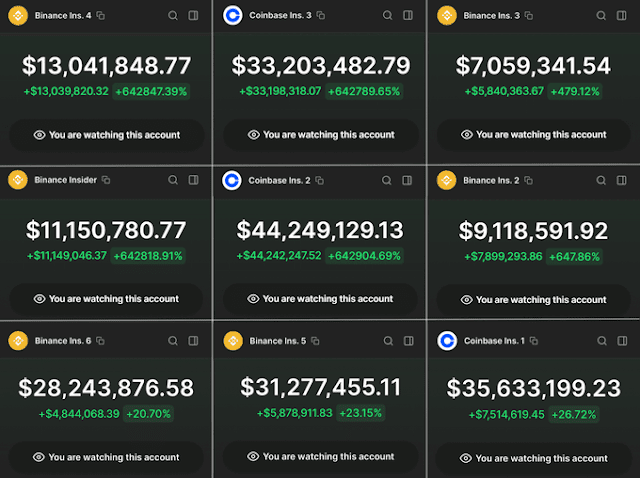The width and height of the screenshot is (640, 478).
Task: Click the Coinbase Ins. 1 logo avatar
Action: point(447,341)
